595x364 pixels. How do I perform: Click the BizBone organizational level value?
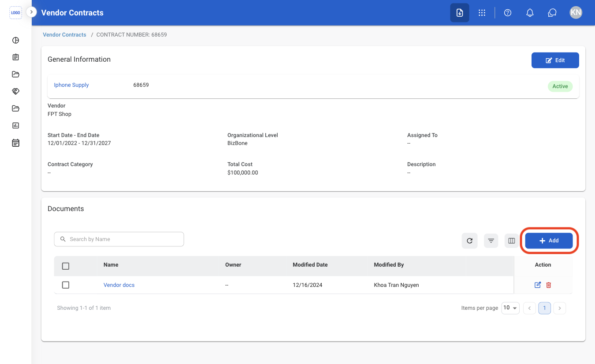(x=238, y=143)
